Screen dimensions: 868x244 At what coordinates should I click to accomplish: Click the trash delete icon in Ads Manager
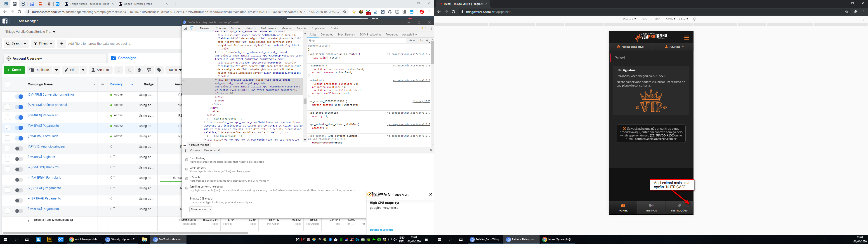[139, 70]
